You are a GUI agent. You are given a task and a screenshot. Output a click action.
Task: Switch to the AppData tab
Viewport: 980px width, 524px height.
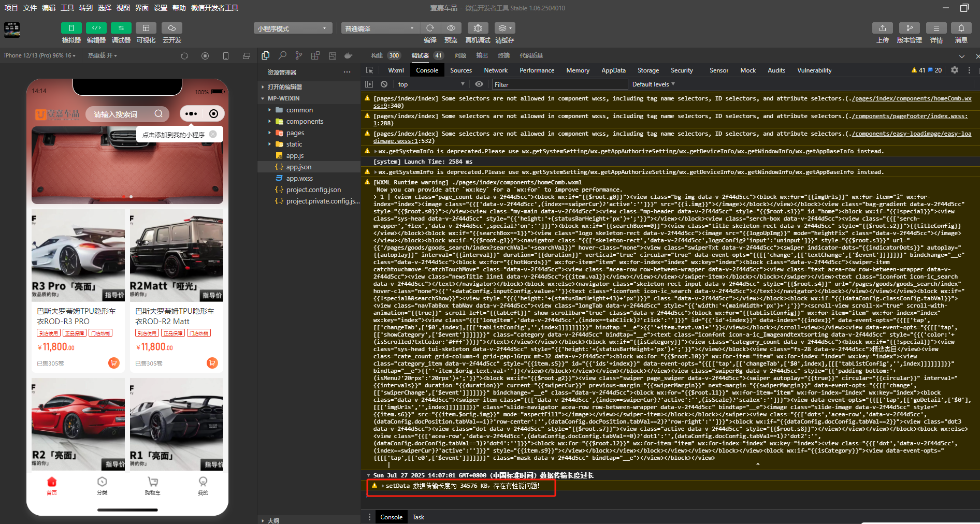tap(613, 70)
